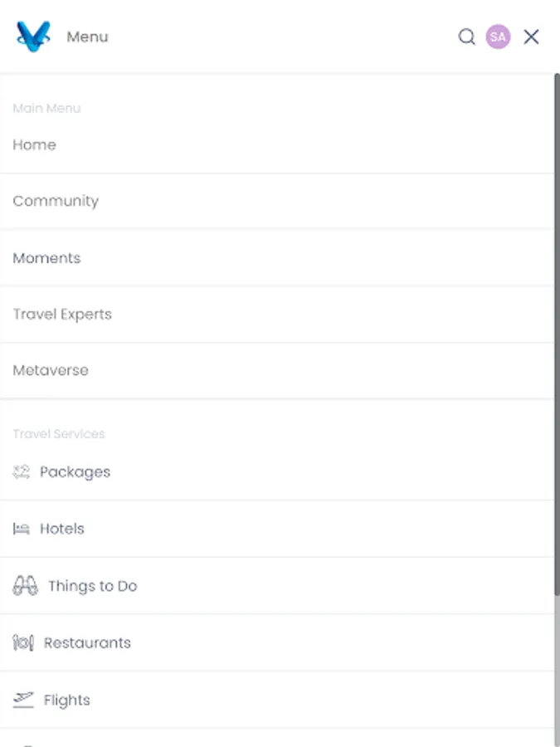
Task: Open the Community section
Action: coord(56,201)
